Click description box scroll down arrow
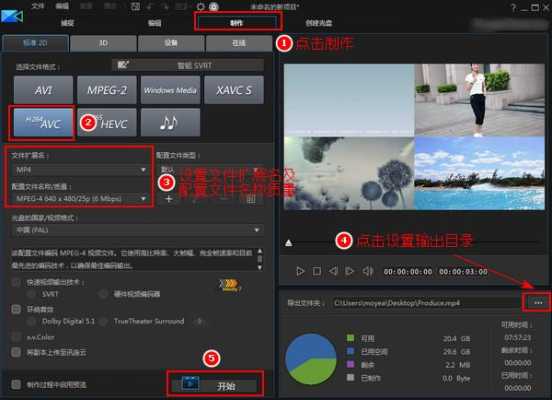The height and width of the screenshot is (400, 552). point(260,268)
